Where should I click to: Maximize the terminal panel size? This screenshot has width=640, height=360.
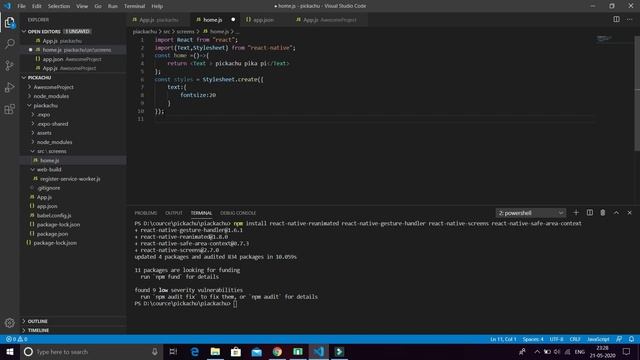(616, 213)
